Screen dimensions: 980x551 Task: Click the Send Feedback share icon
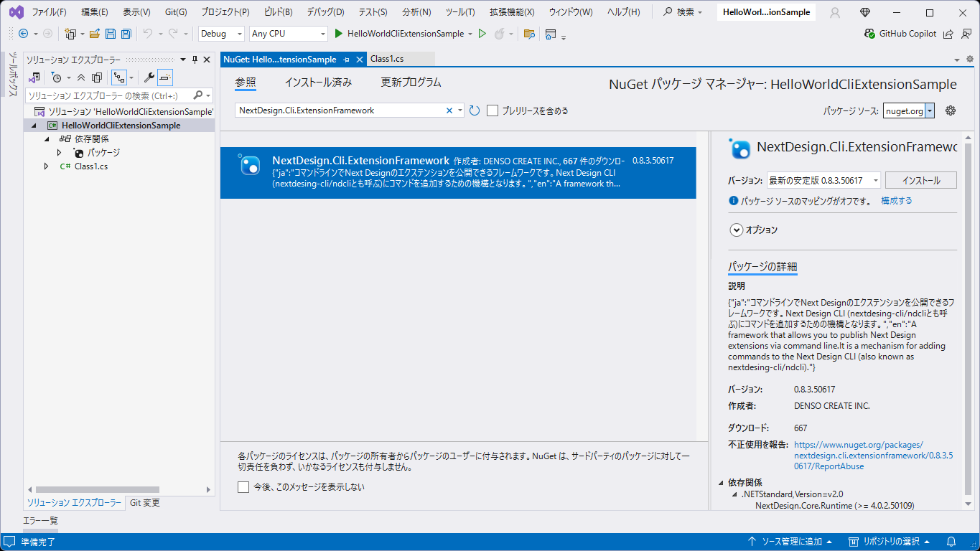tap(948, 34)
